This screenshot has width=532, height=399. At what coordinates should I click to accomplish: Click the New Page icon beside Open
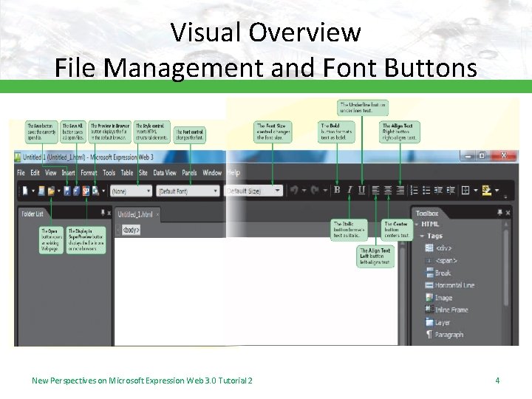click(x=41, y=191)
